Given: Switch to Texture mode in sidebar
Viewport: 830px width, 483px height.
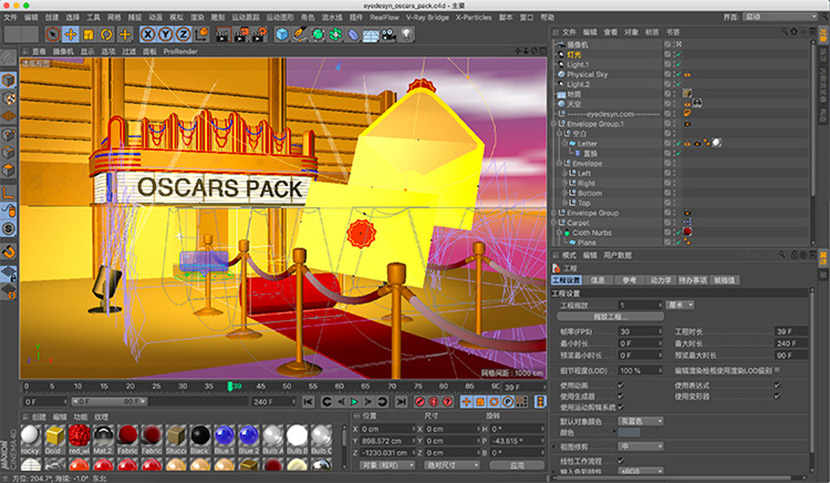Looking at the screenshot, I should pyautogui.click(x=8, y=99).
